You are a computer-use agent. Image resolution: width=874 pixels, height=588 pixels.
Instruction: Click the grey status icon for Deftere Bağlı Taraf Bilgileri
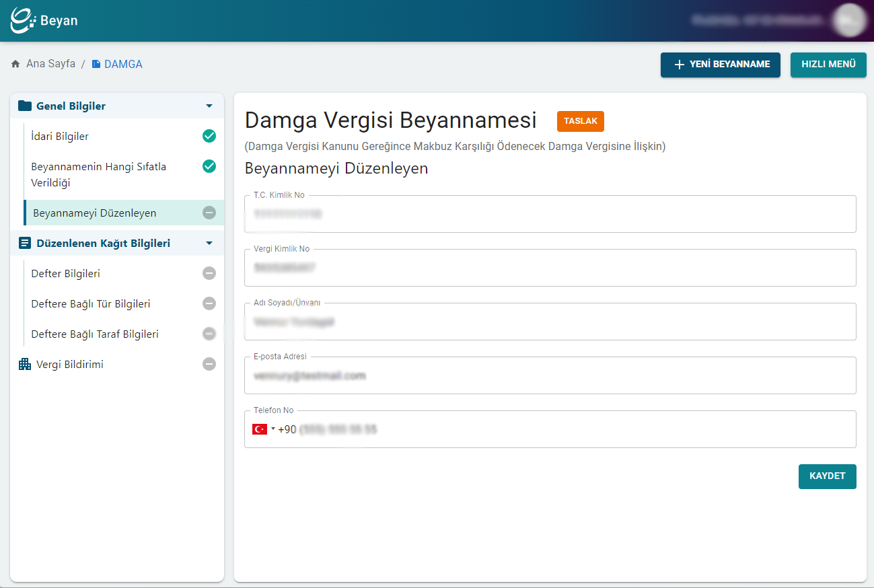click(209, 334)
